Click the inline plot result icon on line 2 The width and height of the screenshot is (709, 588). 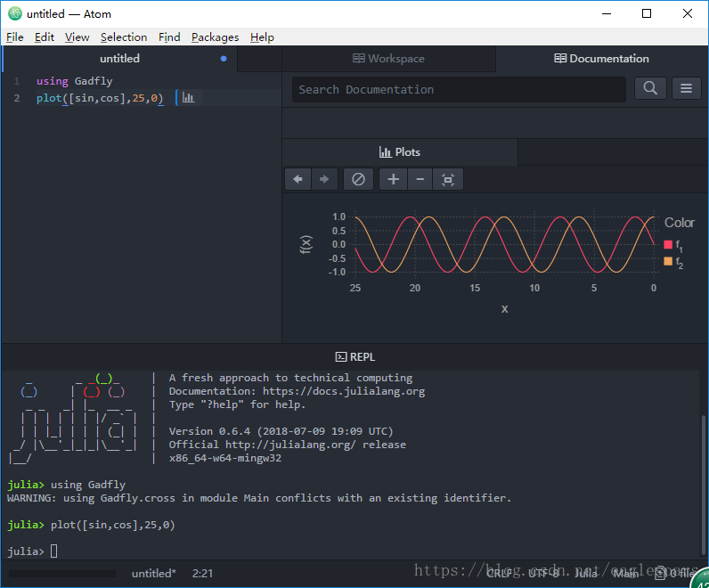(189, 98)
